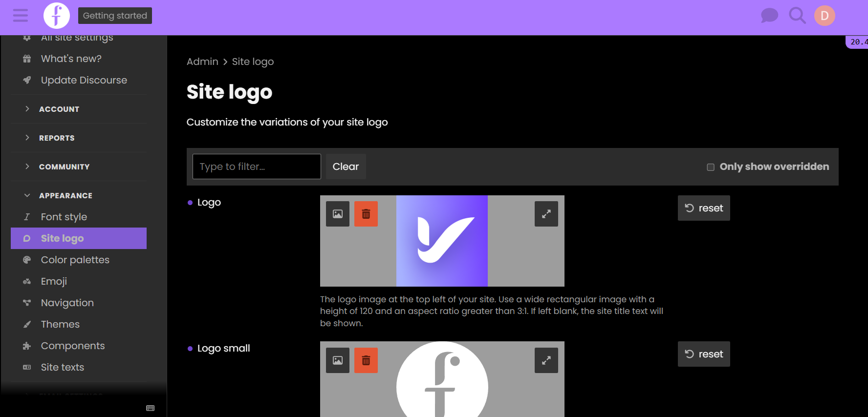Open the search magnifier icon
The width and height of the screenshot is (868, 417).
[x=797, y=16]
